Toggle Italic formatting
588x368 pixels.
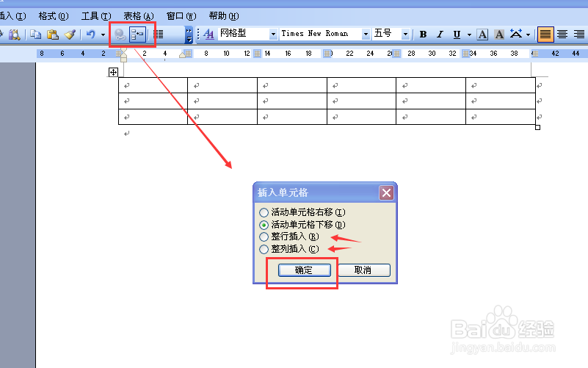[440, 35]
